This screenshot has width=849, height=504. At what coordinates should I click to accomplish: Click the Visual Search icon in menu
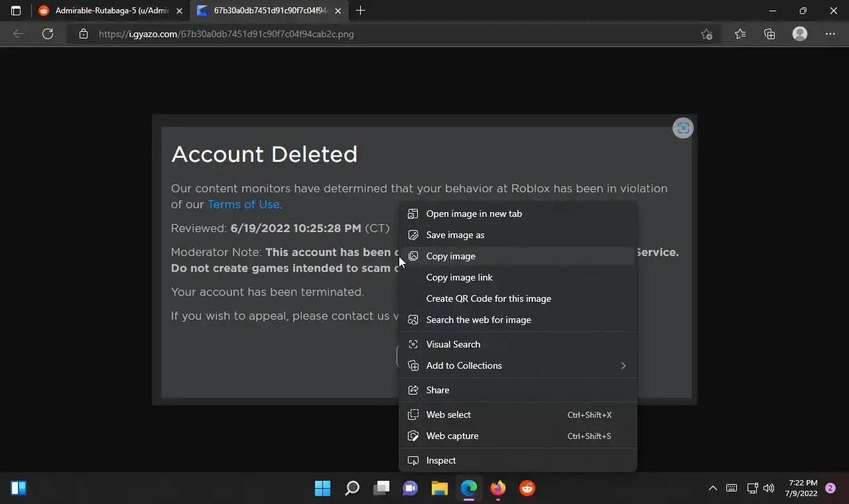(413, 344)
